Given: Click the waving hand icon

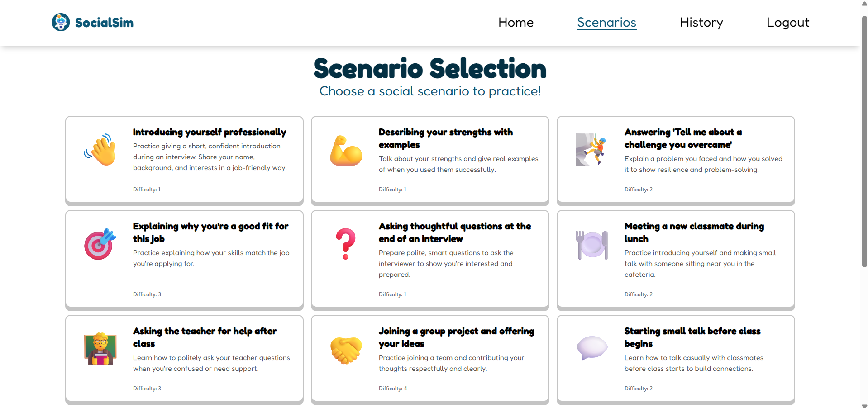Looking at the screenshot, I should coord(100,149).
